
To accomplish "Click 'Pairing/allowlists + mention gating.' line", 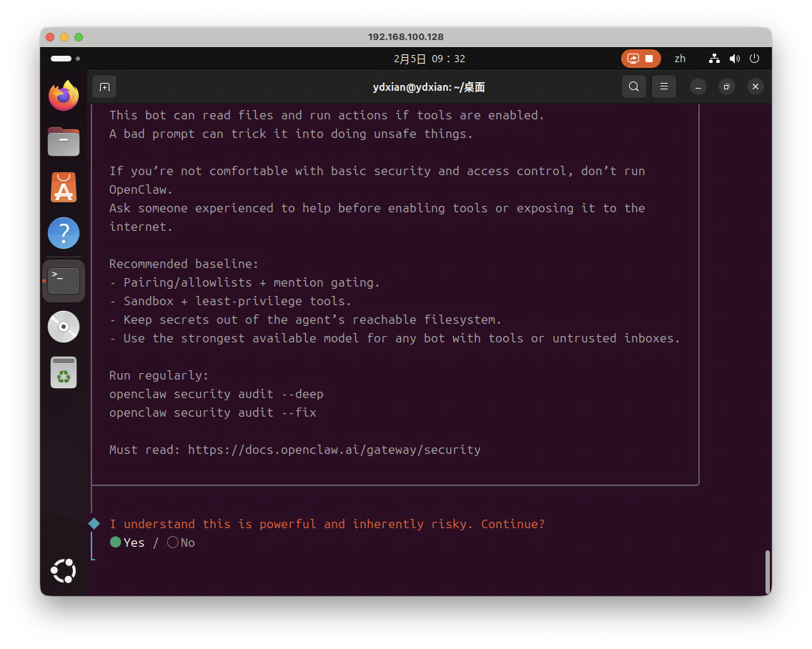I will (x=245, y=282).
